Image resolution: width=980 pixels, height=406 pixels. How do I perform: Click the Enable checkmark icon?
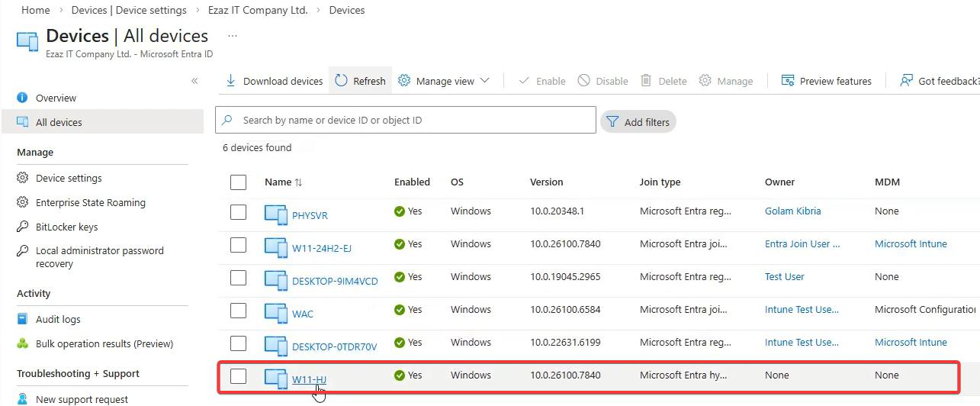click(x=524, y=80)
